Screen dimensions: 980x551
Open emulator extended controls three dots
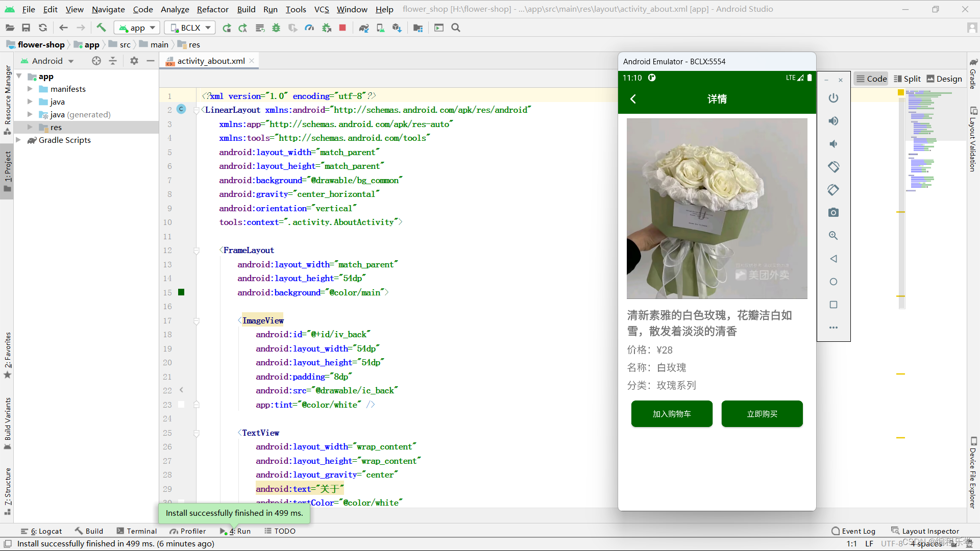(833, 328)
